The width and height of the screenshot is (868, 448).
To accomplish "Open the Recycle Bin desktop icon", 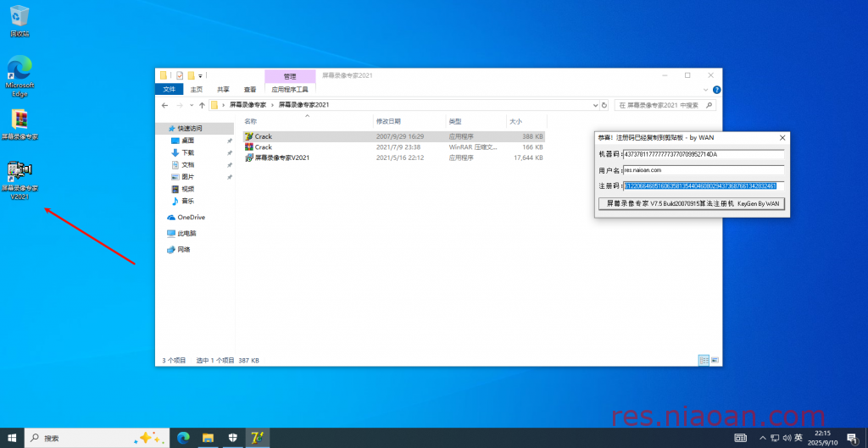I will [x=19, y=20].
